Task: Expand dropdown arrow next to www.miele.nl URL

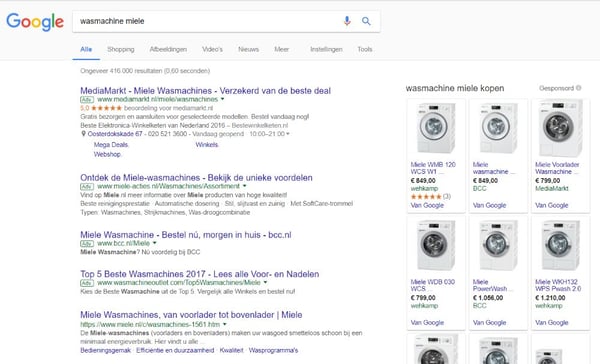Action: [x=225, y=324]
